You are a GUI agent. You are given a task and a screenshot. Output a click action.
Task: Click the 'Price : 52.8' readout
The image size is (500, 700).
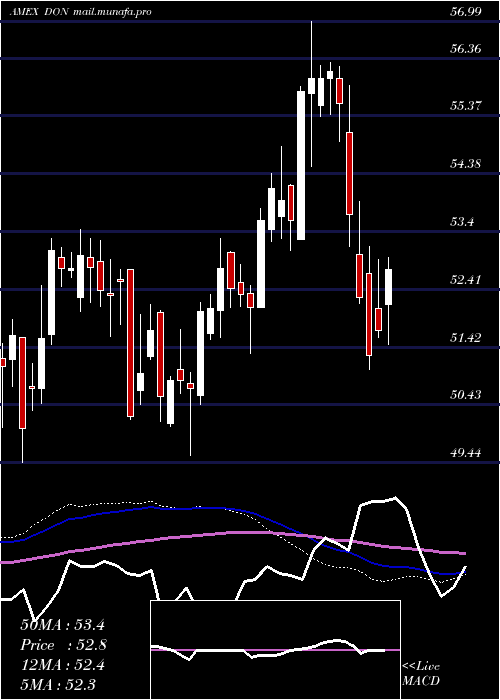(63, 645)
